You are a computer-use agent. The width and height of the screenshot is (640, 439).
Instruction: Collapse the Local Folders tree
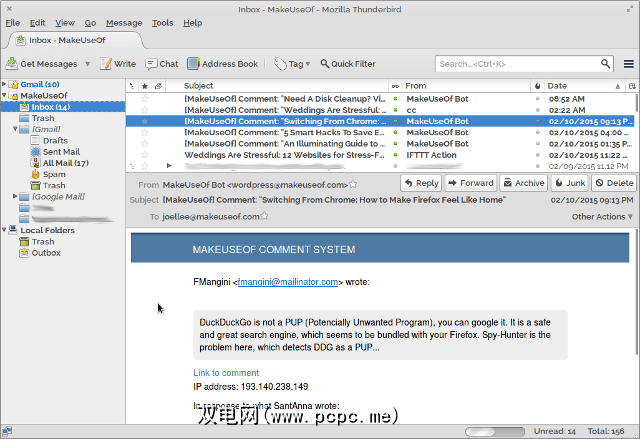pos(4,230)
